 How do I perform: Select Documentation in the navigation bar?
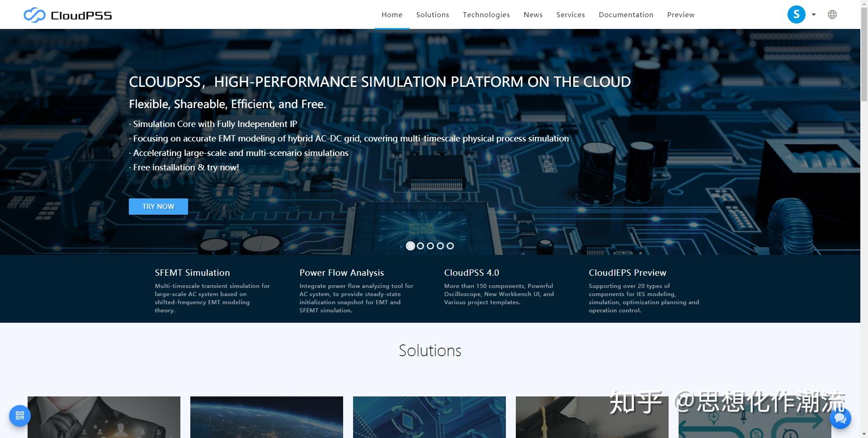point(626,14)
